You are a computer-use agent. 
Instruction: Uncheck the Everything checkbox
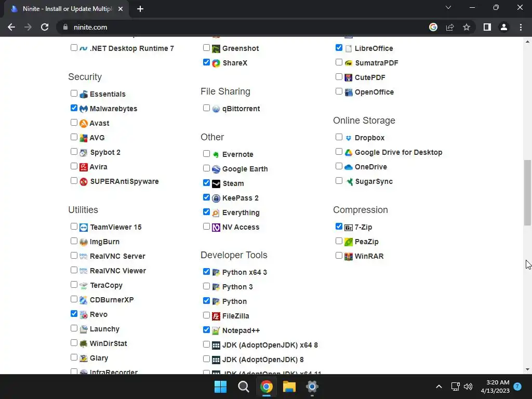(206, 212)
